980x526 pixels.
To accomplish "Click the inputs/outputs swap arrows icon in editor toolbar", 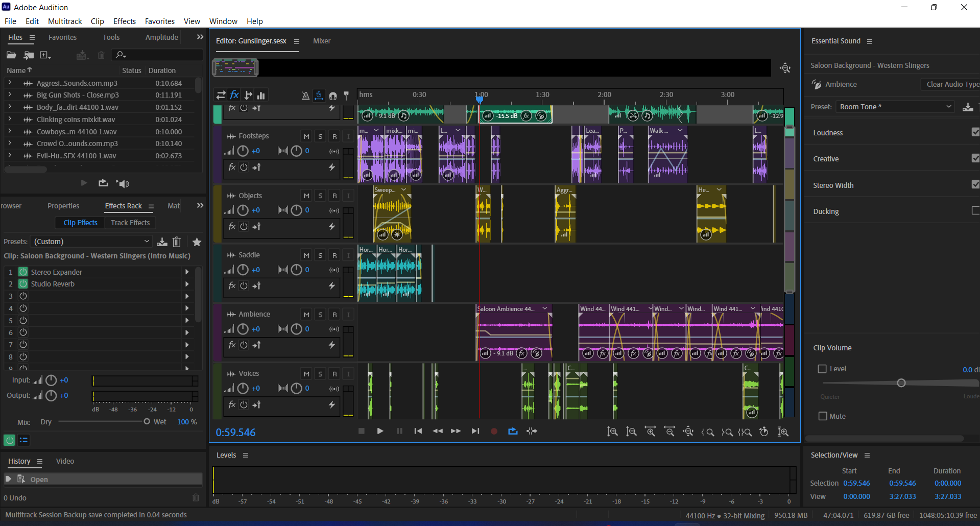I will click(221, 95).
